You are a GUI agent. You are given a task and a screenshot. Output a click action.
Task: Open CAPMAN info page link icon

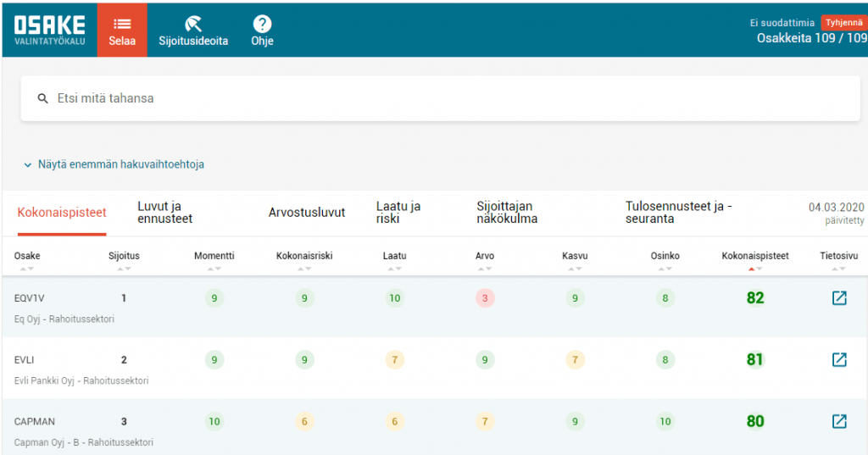pyautogui.click(x=839, y=421)
